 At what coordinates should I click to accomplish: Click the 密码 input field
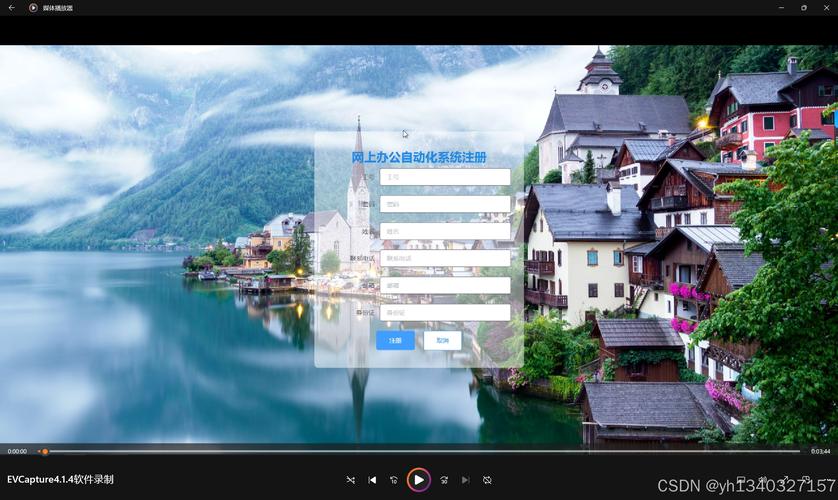tap(445, 204)
